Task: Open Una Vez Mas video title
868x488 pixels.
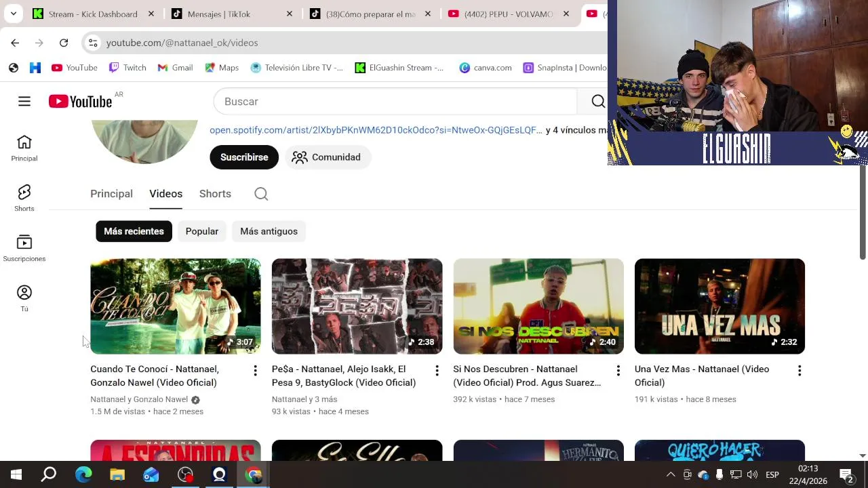Action: click(x=702, y=376)
